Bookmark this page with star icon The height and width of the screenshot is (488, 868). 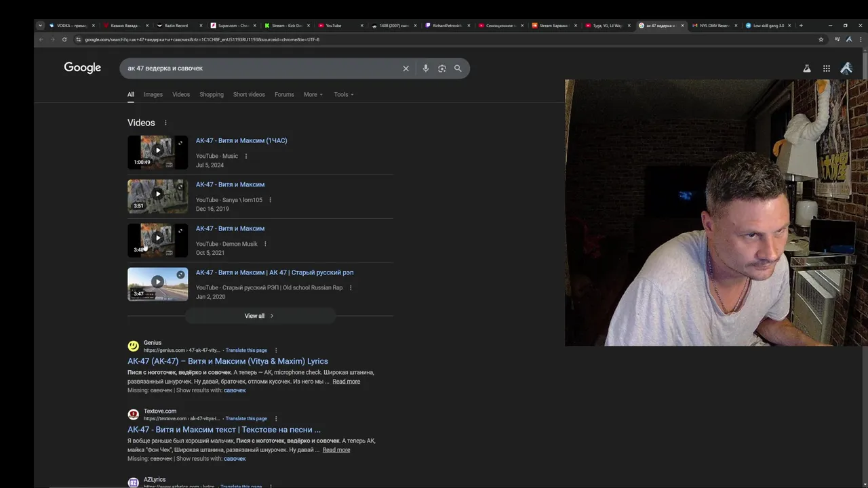(x=821, y=39)
